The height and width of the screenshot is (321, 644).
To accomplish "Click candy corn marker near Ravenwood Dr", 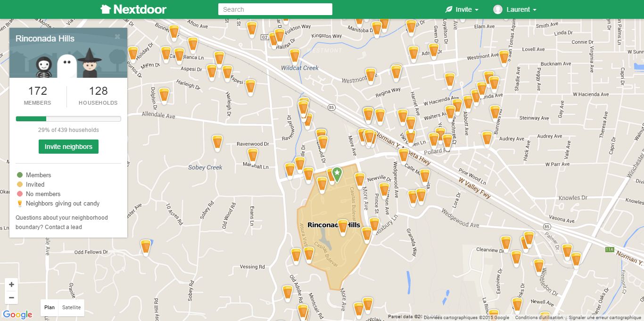I will pos(217,143).
